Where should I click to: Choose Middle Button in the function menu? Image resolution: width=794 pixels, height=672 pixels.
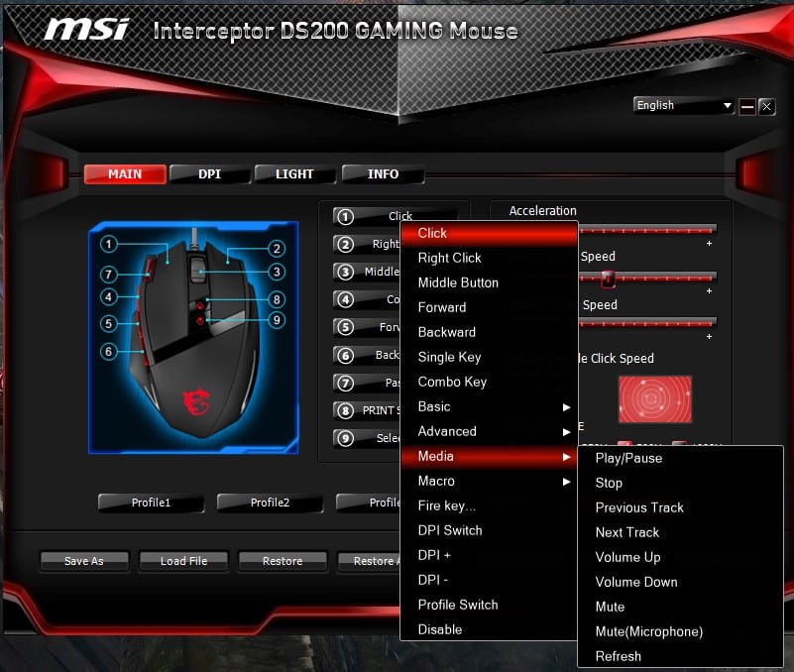pos(489,282)
